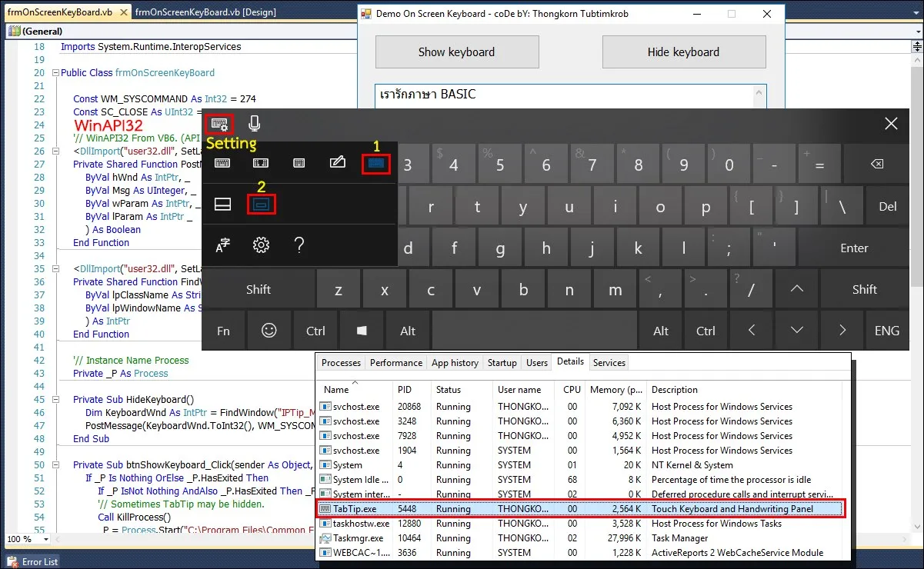Tap the Enter key on keyboard
Viewport: 924px width, 569px height.
[854, 248]
